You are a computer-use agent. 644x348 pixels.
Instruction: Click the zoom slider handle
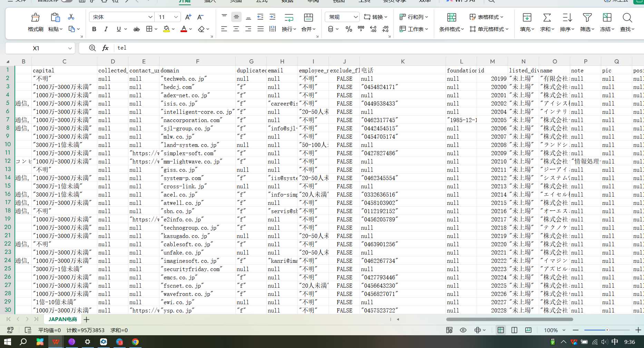tap(607, 330)
